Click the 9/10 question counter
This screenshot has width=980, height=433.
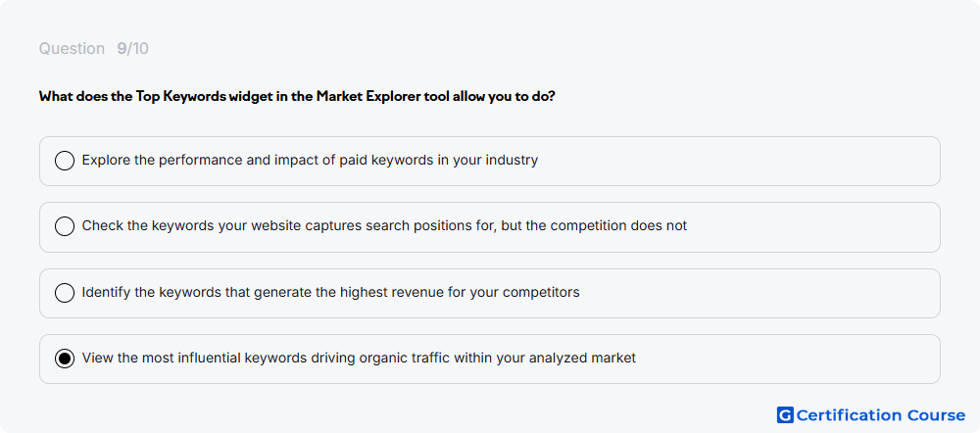[x=132, y=49]
